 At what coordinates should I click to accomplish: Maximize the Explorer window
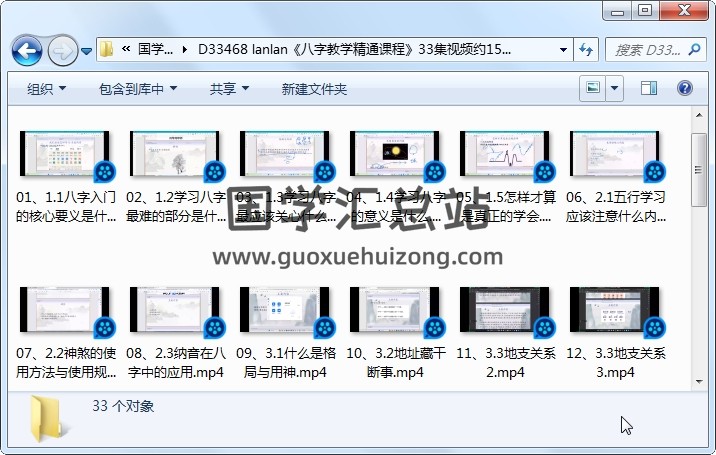point(645,11)
